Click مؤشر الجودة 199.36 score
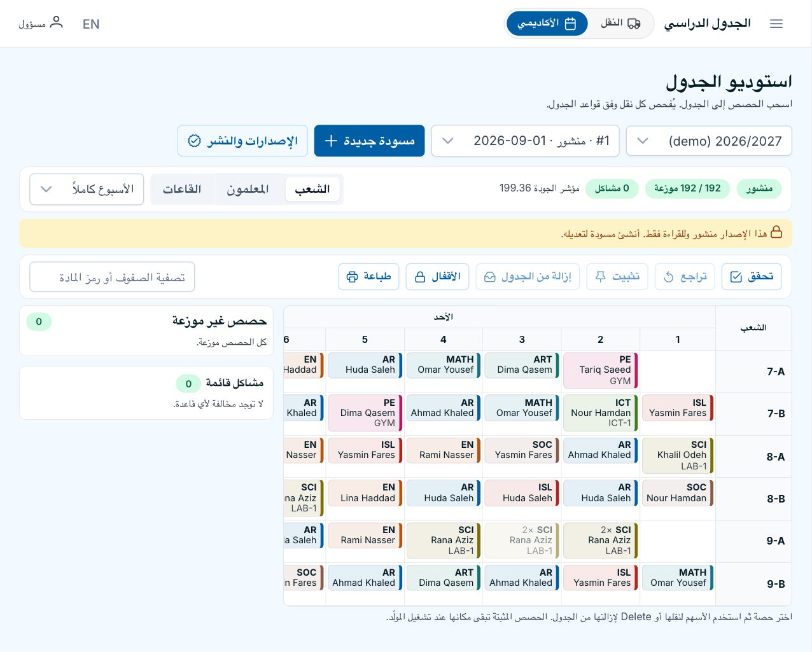The width and height of the screenshot is (812, 652). tap(539, 188)
